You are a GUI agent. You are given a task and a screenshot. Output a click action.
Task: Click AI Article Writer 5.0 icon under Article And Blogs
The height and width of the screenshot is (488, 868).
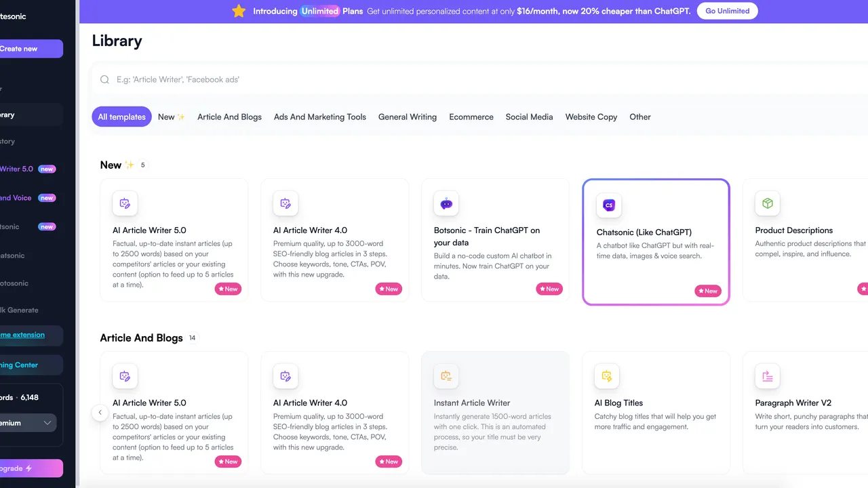click(125, 376)
